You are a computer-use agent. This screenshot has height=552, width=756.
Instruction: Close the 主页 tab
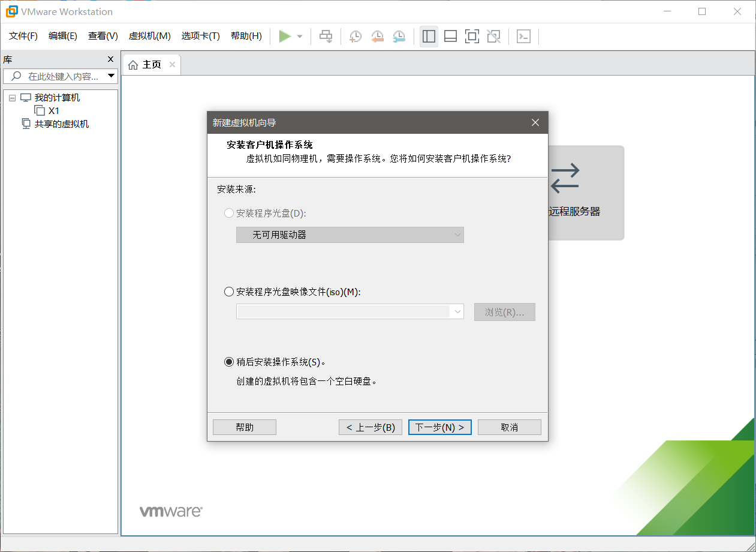coord(172,65)
